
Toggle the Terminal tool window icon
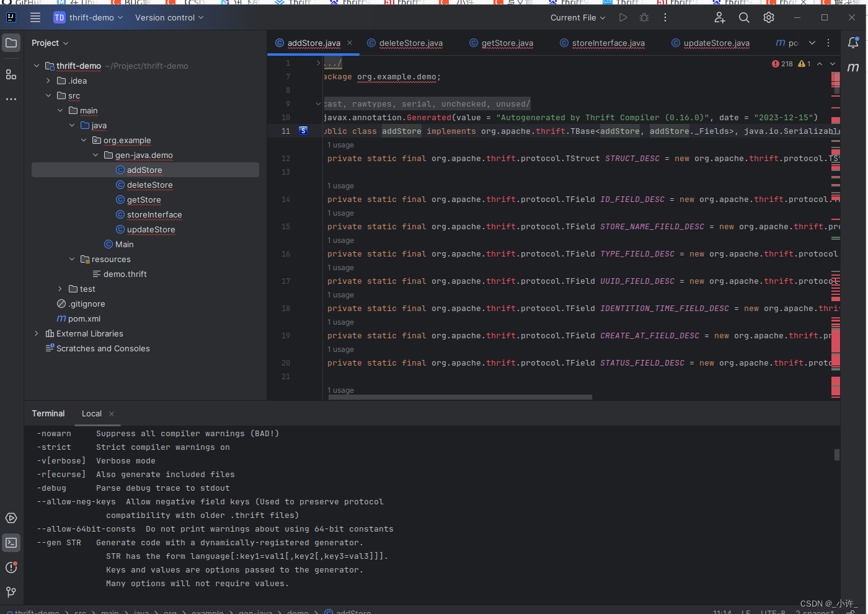[11, 543]
